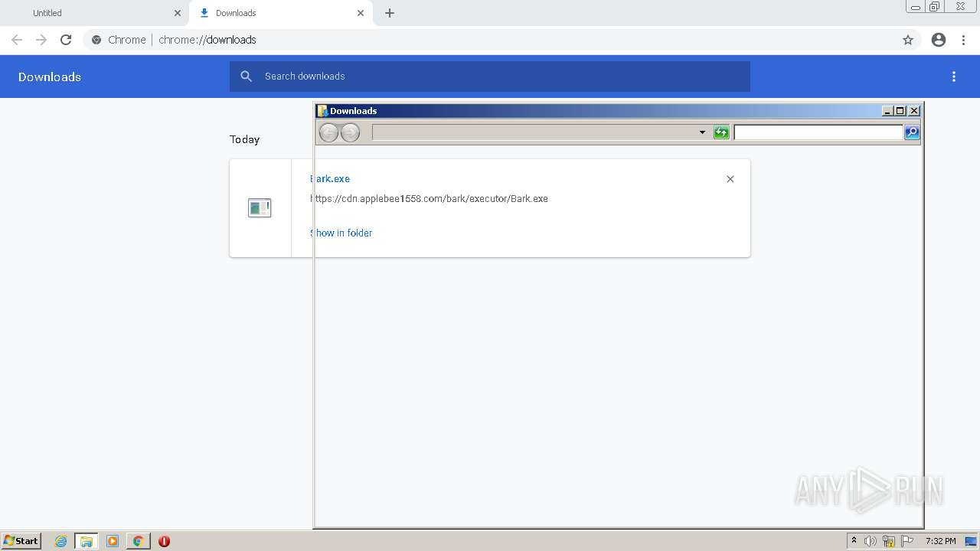Expand explorer address bar dropdown

702,132
